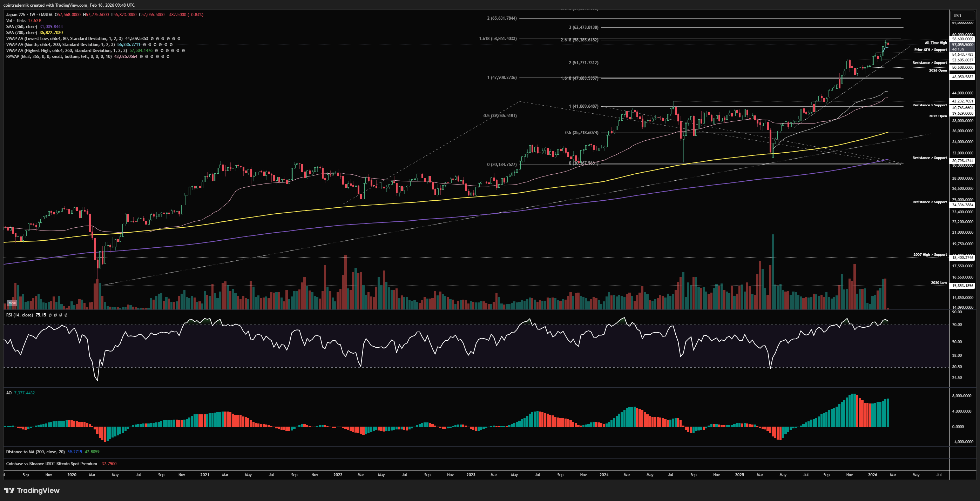Click the AO indicator pane label
980x501 pixels.
point(9,393)
